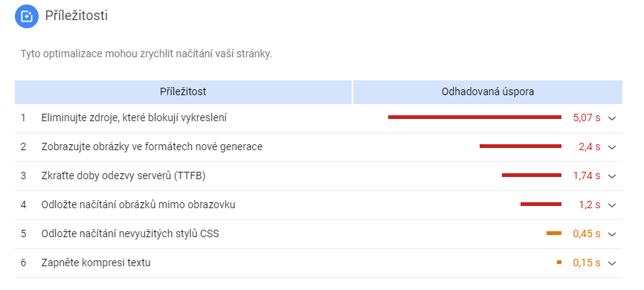Click the Zapněte kompresi textu label

[x=96, y=262]
